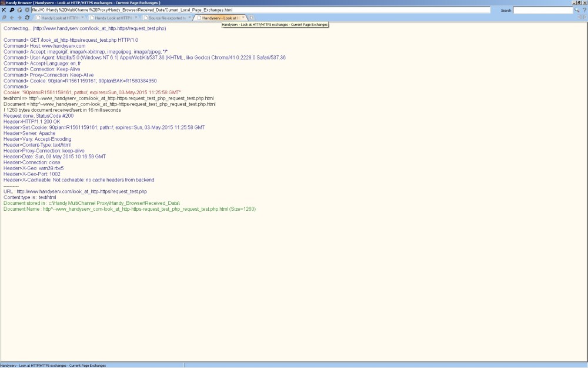This screenshot has height=368, width=588.
Task: Click the magnifier icon next to Search
Action: pyautogui.click(x=577, y=10)
